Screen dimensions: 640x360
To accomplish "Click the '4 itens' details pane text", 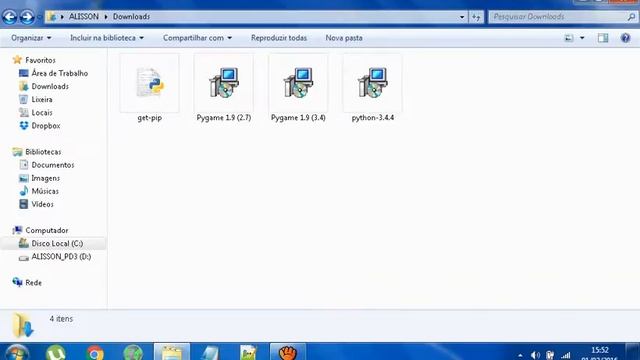I will point(61,319).
